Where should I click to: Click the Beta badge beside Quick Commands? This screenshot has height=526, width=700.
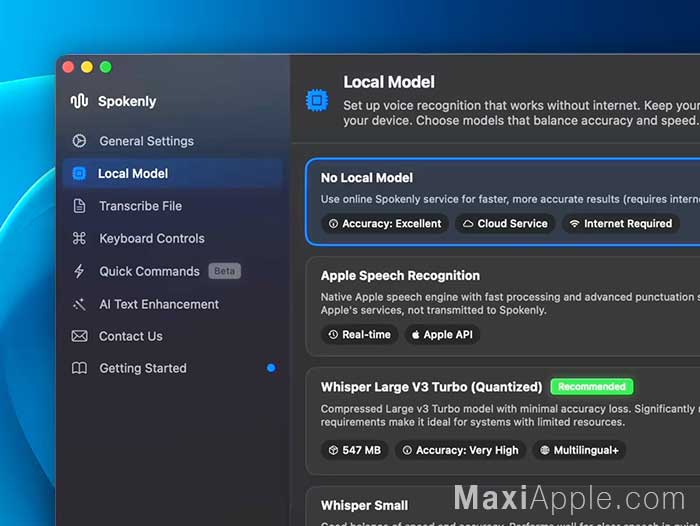click(225, 271)
